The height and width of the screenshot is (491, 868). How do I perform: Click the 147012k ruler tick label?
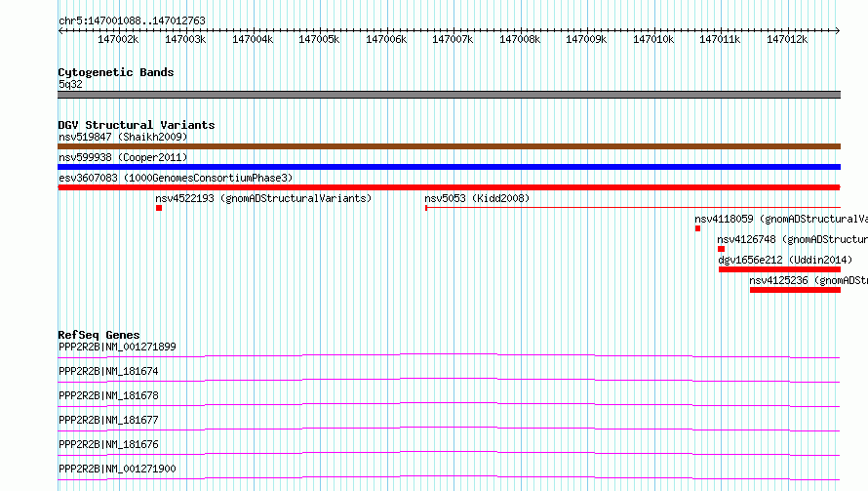(x=787, y=39)
